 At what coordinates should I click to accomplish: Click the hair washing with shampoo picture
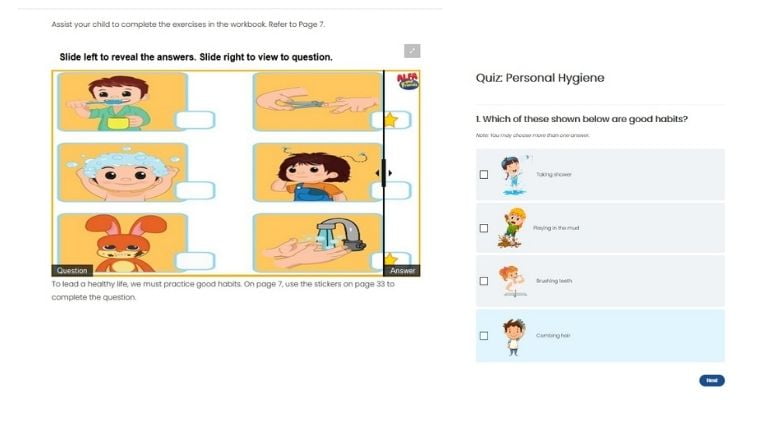coord(122,173)
